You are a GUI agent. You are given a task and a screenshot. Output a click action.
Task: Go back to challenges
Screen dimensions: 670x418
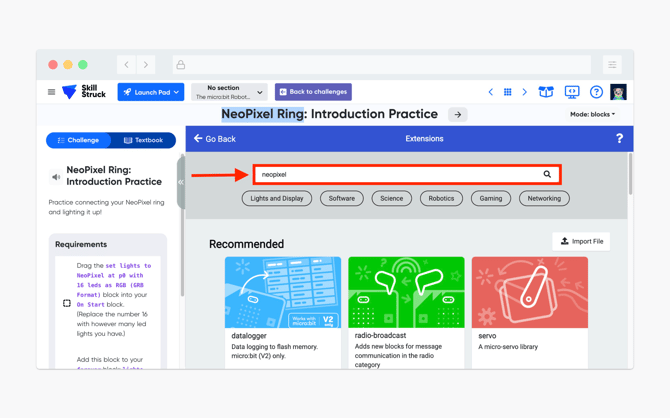[313, 92]
